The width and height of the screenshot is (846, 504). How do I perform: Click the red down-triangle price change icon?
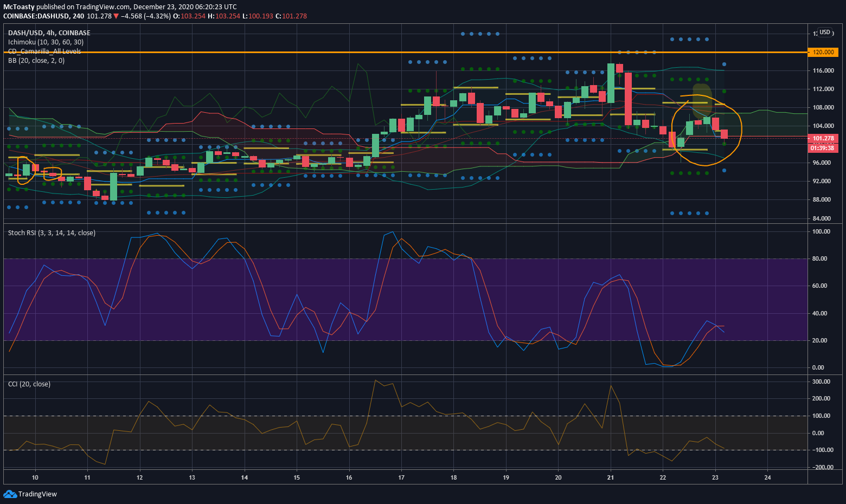[116, 16]
